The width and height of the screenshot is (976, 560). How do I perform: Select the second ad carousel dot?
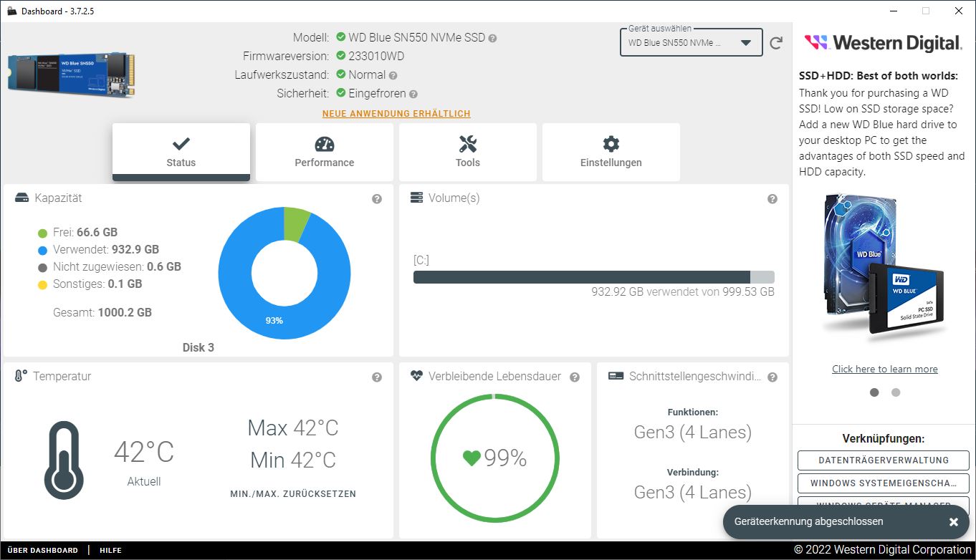896,392
